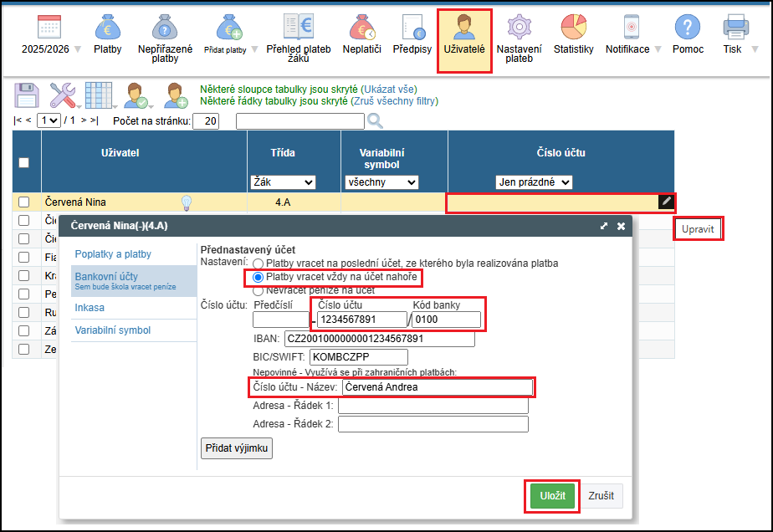
Task: Click the save floppy disk icon
Action: [x=28, y=95]
